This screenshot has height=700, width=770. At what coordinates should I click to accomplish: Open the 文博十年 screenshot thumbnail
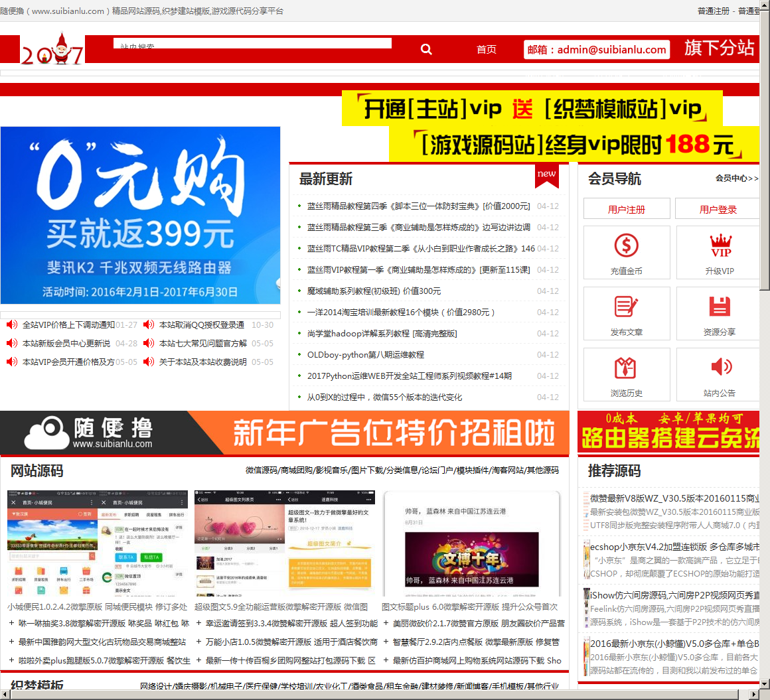click(x=471, y=543)
